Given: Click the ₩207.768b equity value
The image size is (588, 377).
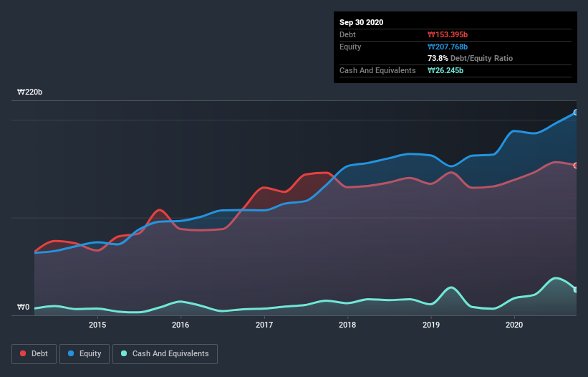Looking at the screenshot, I should [x=448, y=47].
